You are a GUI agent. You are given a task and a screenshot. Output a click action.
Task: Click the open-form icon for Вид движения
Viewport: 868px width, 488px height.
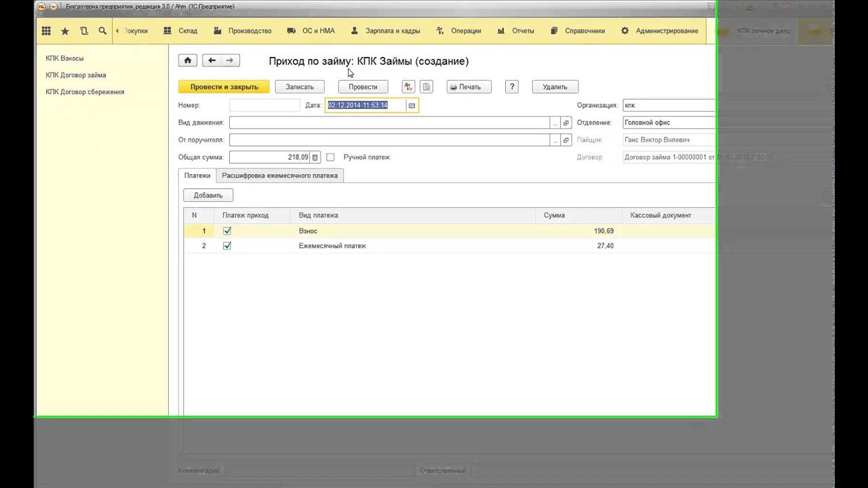coord(566,123)
